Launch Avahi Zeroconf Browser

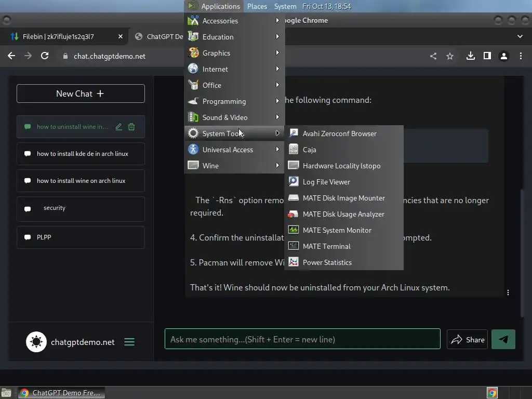pyautogui.click(x=344, y=134)
